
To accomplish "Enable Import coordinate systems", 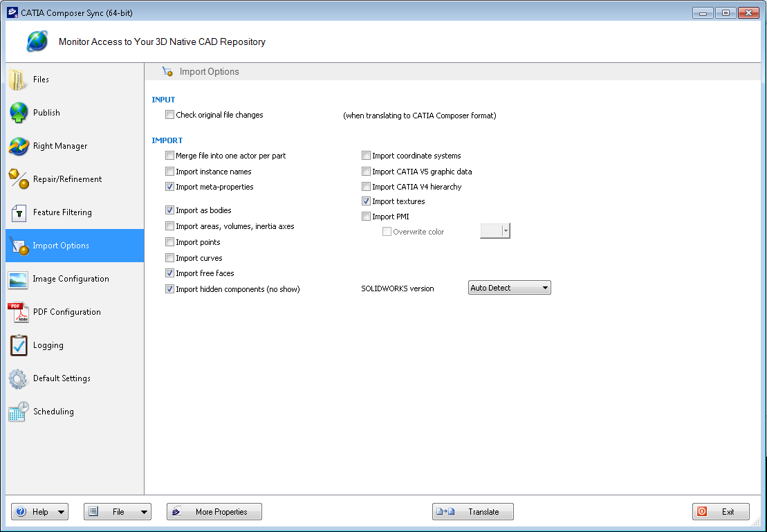I will point(366,156).
